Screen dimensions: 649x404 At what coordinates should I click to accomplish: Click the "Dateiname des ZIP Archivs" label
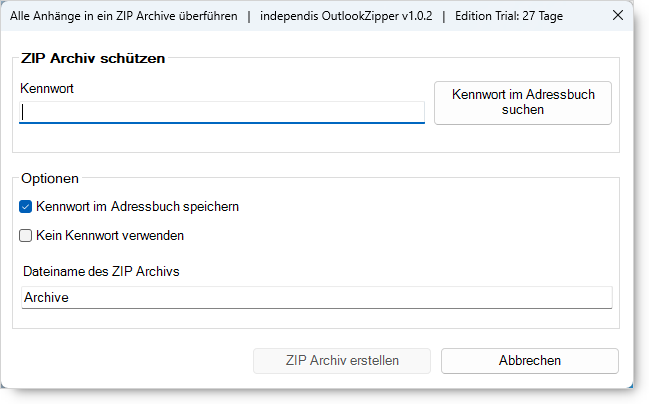[x=99, y=271]
